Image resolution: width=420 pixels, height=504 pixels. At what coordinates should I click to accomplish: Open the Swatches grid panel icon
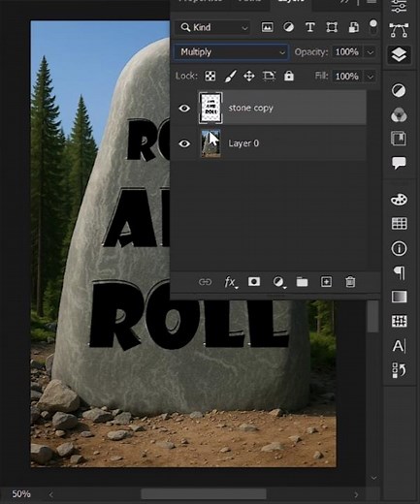(399, 224)
